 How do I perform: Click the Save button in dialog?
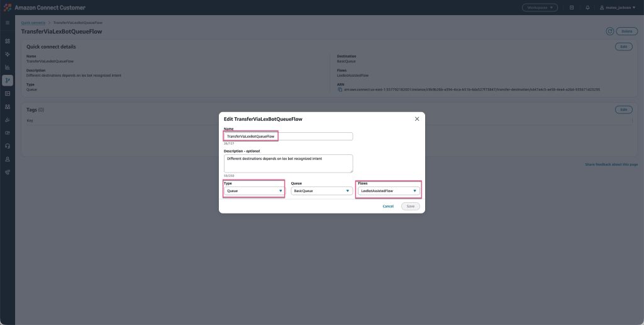(410, 206)
